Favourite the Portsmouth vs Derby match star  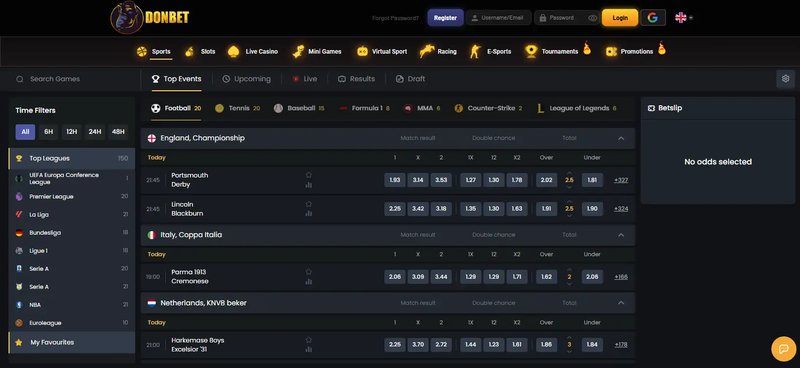(x=309, y=175)
